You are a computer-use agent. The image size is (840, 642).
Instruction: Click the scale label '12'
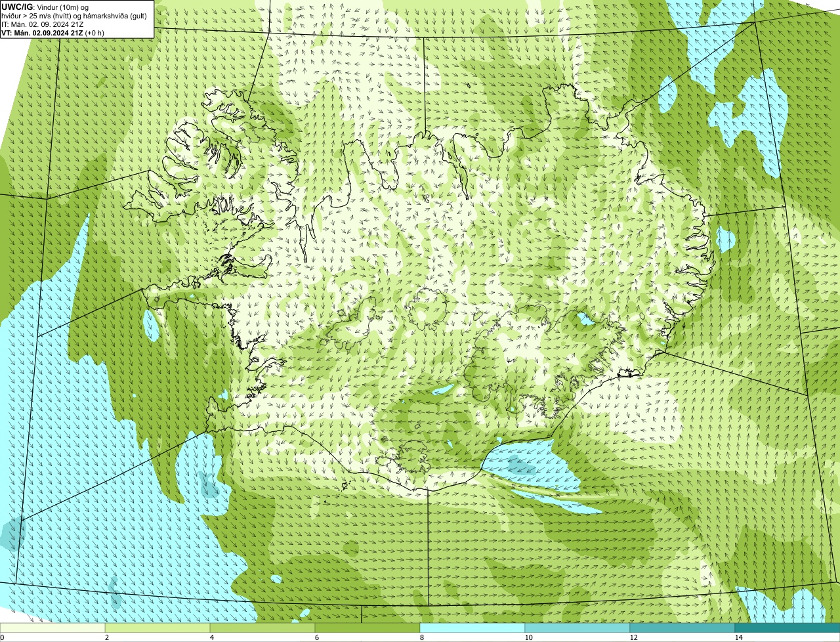tap(633, 637)
